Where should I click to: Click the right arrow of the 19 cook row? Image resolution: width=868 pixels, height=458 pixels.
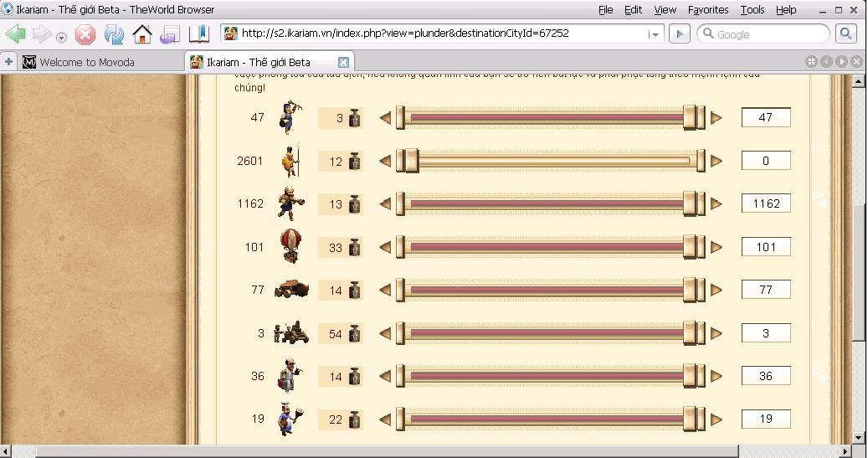716,419
